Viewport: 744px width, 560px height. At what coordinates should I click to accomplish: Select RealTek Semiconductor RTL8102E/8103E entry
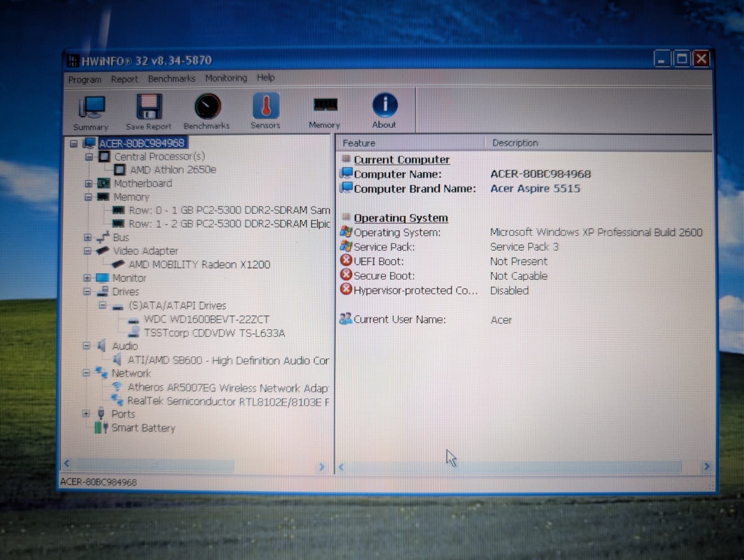[228, 401]
